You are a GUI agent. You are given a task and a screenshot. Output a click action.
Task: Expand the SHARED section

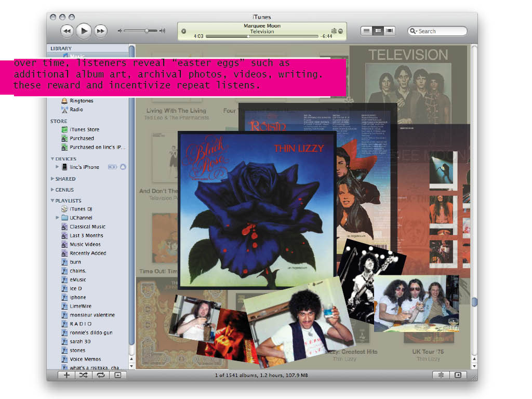pyautogui.click(x=52, y=179)
